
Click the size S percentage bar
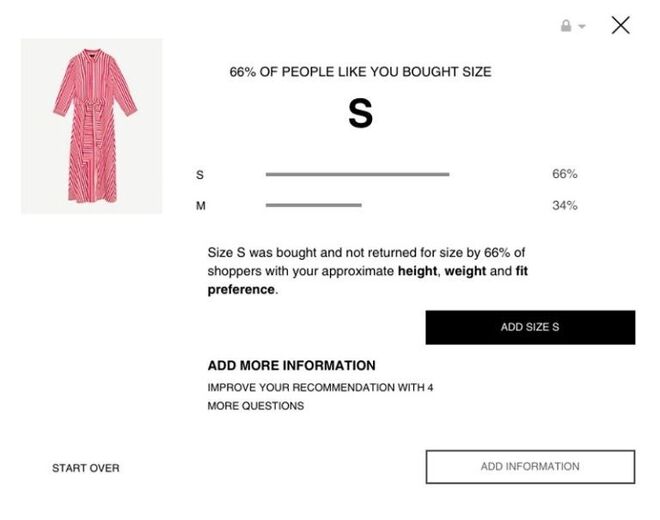coord(357,174)
